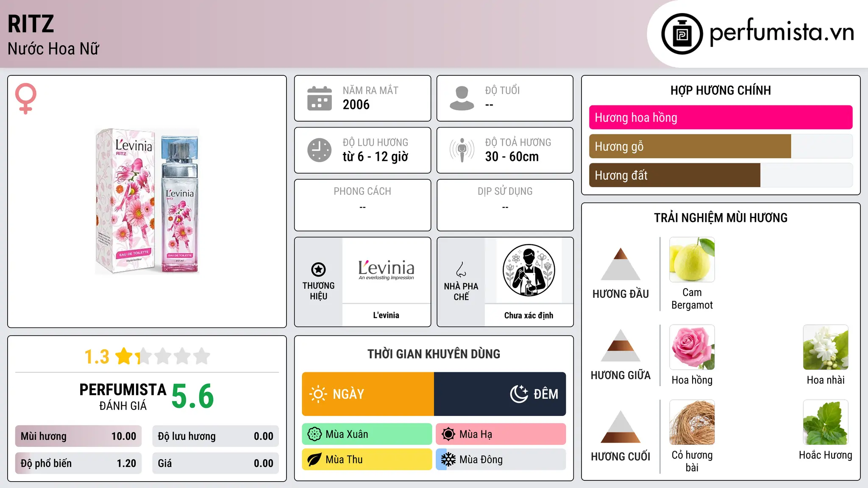Click the person icon beside Độ Tuổi
This screenshot has height=488, width=868.
coord(462,98)
